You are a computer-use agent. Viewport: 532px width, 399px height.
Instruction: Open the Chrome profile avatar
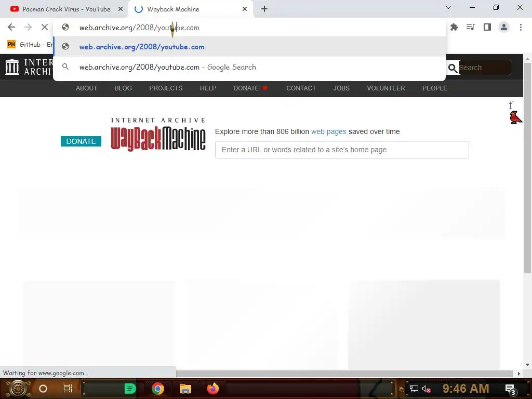click(504, 27)
